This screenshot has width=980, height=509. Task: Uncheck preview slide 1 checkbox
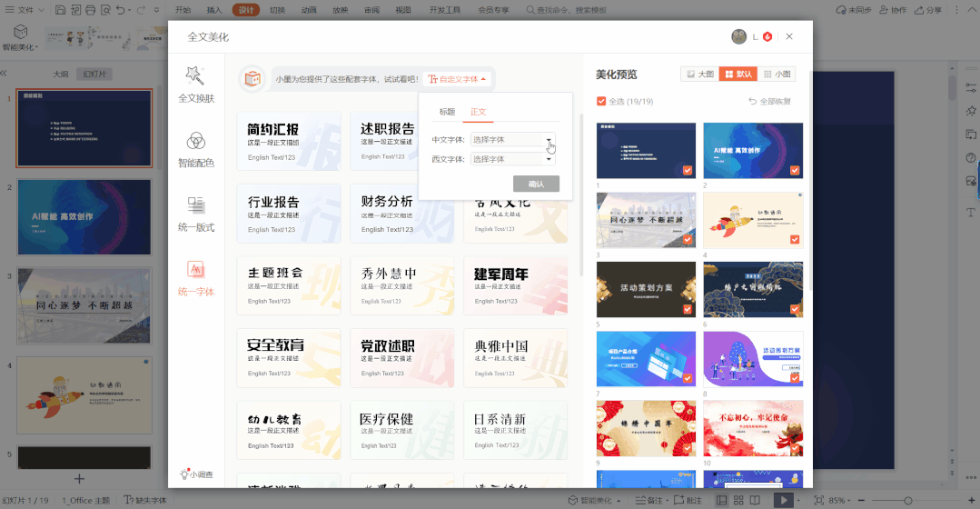688,170
